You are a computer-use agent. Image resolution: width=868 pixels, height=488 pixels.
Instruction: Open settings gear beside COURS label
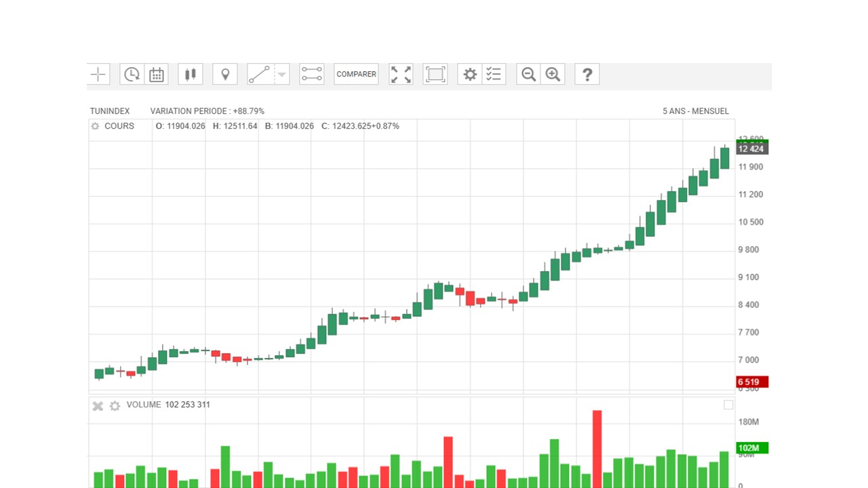pos(95,126)
